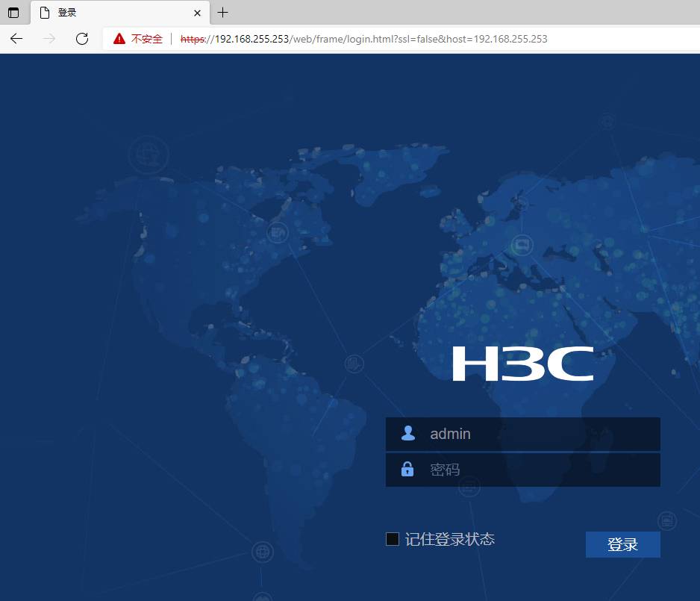Click the 密码 password field
Image resolution: width=700 pixels, height=601 pixels.
(x=523, y=470)
